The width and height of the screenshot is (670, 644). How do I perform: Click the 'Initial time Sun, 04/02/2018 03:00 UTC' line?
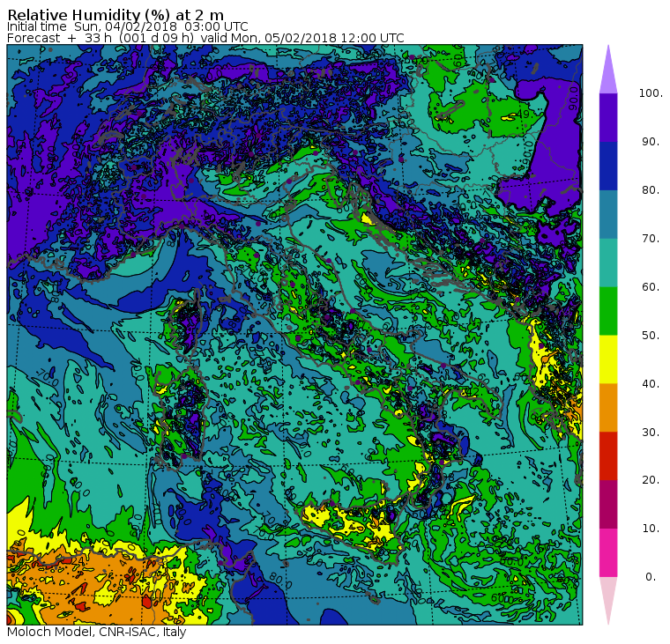point(127,27)
